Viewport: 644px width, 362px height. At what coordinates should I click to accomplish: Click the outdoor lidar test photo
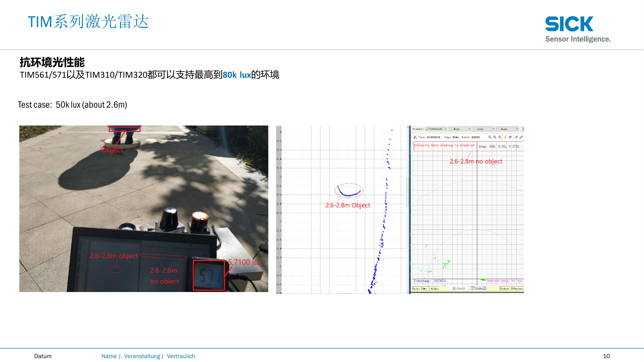pos(143,209)
